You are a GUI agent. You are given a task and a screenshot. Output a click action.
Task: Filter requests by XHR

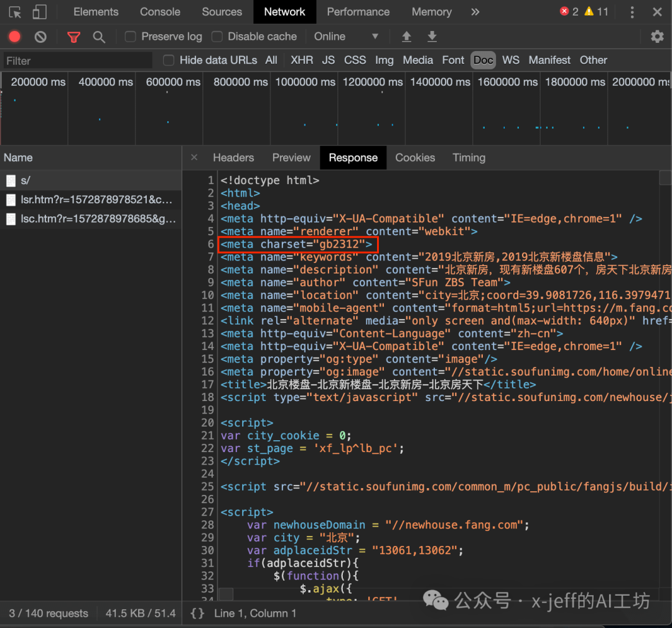point(302,60)
